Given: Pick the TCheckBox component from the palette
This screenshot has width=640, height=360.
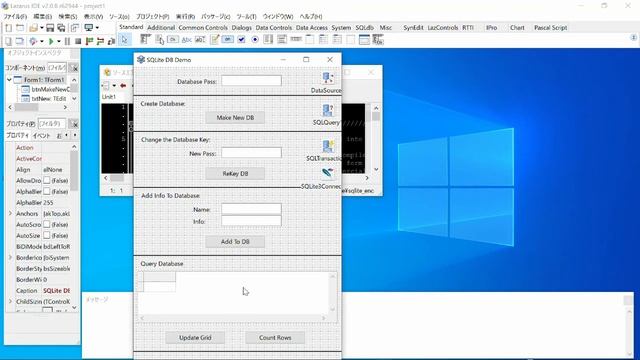Looking at the screenshot, I should point(241,40).
